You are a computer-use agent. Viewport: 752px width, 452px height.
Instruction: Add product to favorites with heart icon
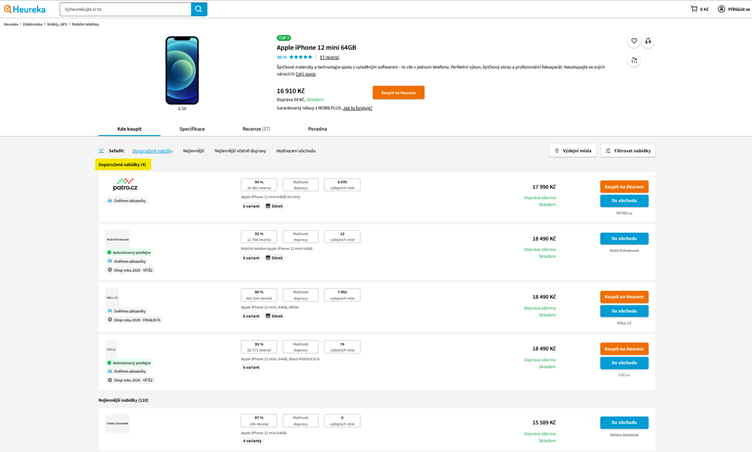click(634, 41)
